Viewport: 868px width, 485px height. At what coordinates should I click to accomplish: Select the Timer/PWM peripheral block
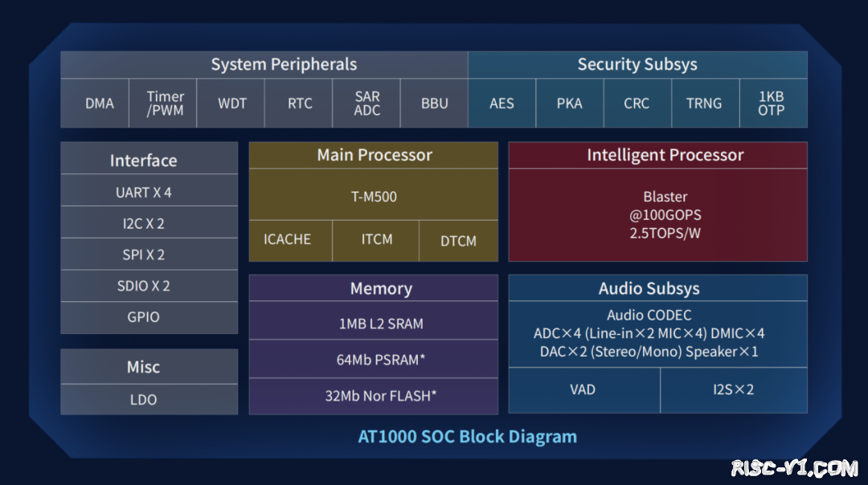164,104
